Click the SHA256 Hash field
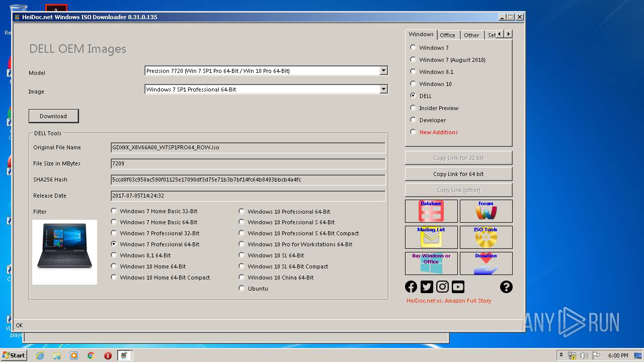The height and width of the screenshot is (362, 644). coord(248,180)
